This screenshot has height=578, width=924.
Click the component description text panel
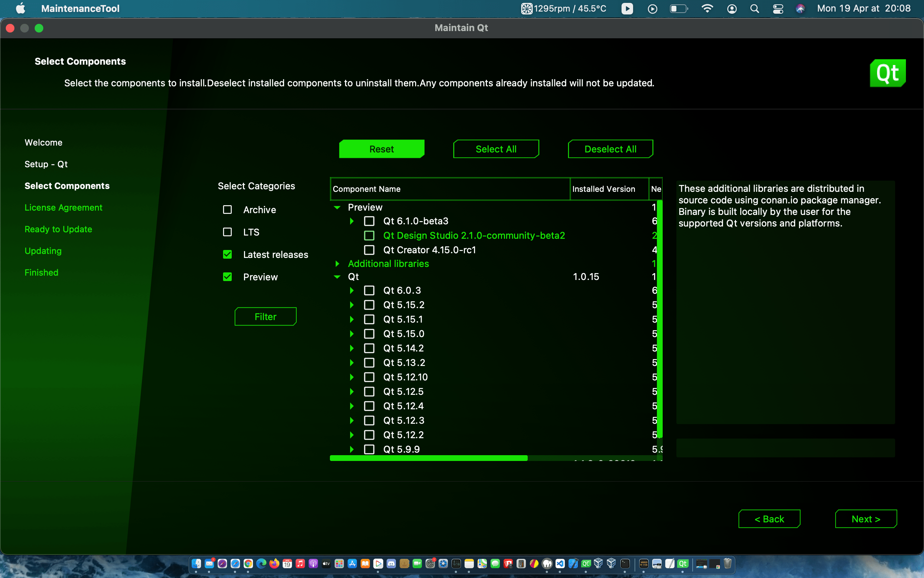[785, 302]
